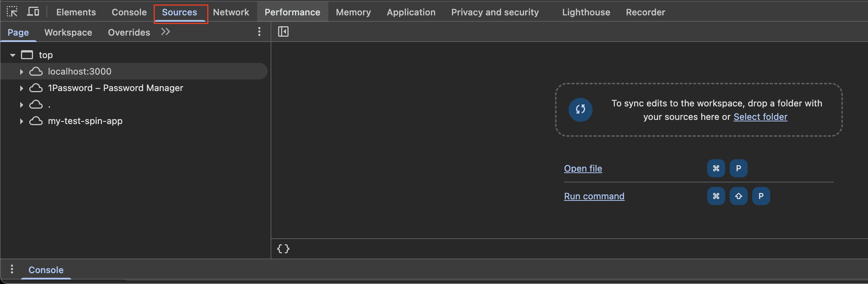Open the drawer three-dot menu

pos(12,269)
